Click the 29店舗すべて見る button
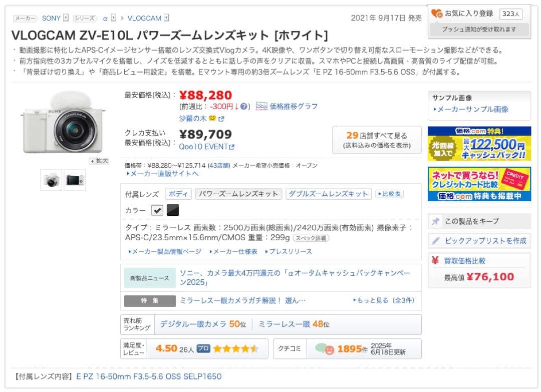This screenshot has height=392, width=541. (x=377, y=140)
